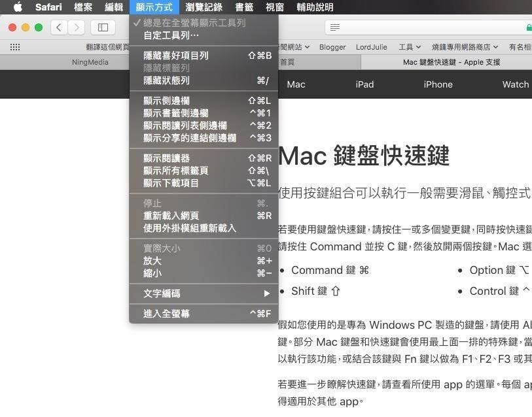532x417 pixels.
Task: Expand the 工具 bookmarks folder
Action: click(x=410, y=47)
